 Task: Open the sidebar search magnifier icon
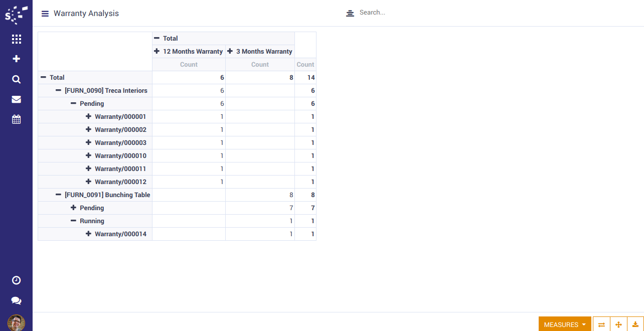[x=16, y=79]
